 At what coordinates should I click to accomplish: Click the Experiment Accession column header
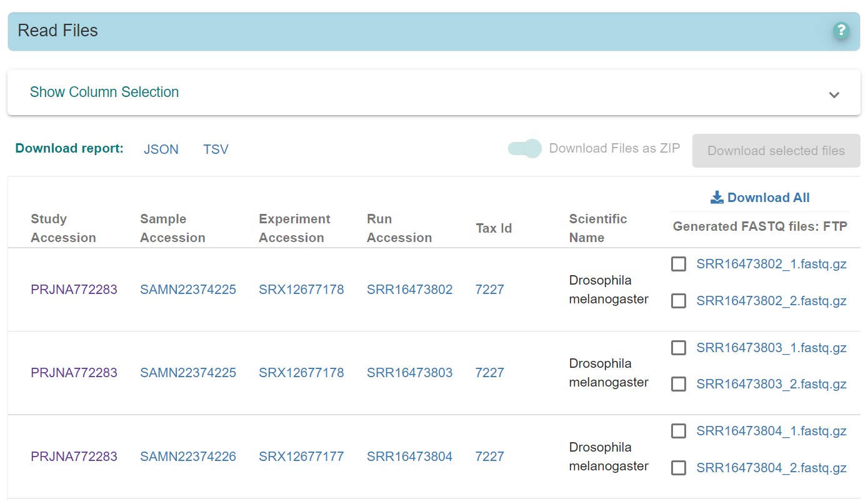point(294,228)
